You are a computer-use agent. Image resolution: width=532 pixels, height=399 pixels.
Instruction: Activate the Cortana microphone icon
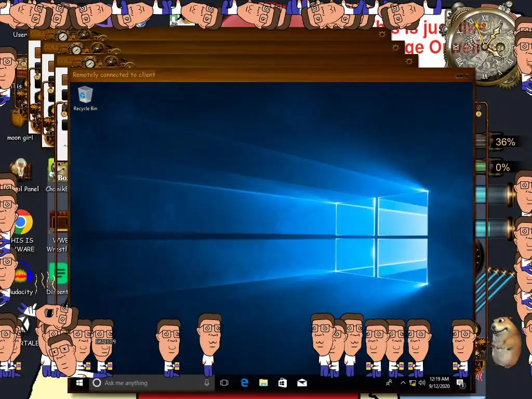pyautogui.click(x=207, y=383)
